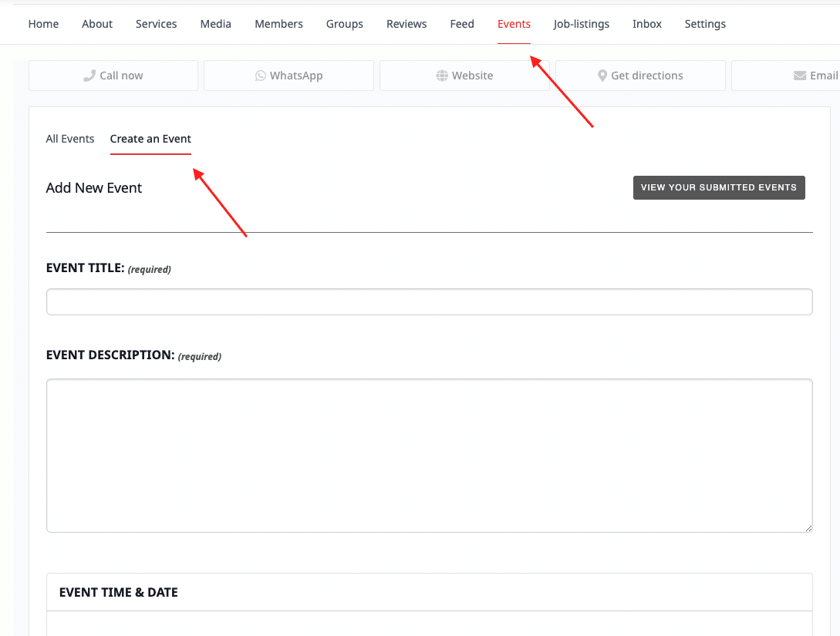This screenshot has height=636, width=840.
Task: Switch to the Feed tab
Action: pos(462,24)
